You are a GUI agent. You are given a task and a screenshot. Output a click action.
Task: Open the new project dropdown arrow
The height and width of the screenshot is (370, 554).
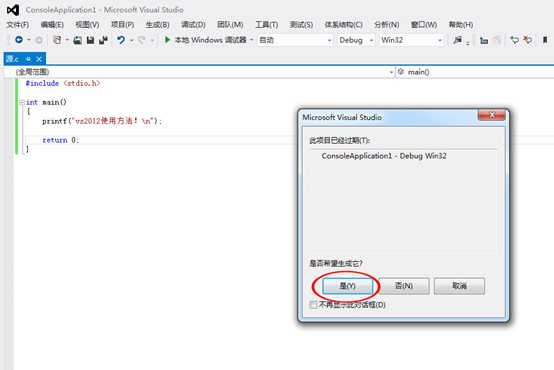tap(67, 40)
